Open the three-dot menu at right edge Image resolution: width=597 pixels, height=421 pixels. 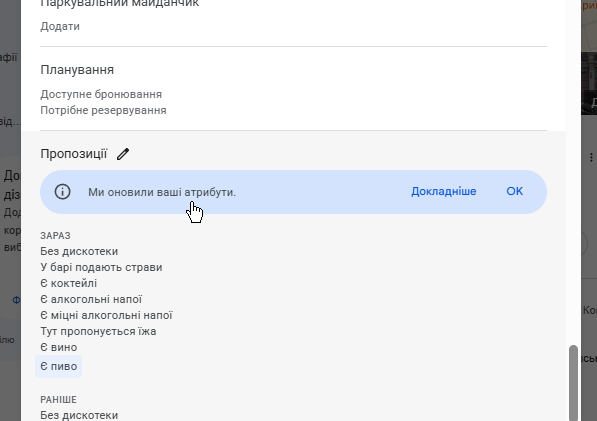coord(591,157)
